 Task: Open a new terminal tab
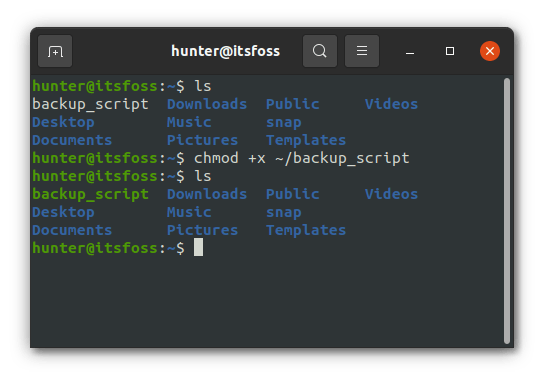(x=55, y=51)
